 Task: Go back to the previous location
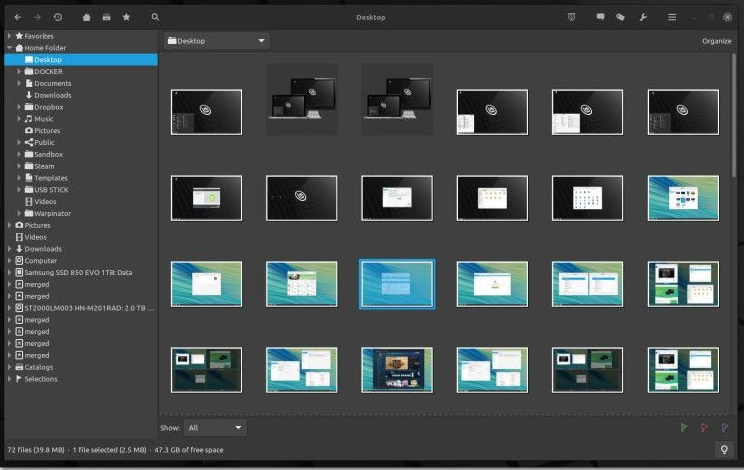coord(18,17)
